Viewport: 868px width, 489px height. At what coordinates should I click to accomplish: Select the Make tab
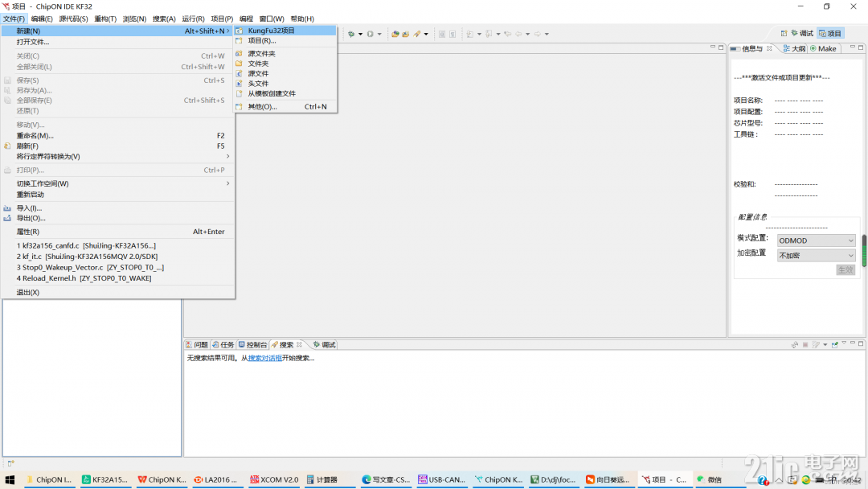point(824,49)
